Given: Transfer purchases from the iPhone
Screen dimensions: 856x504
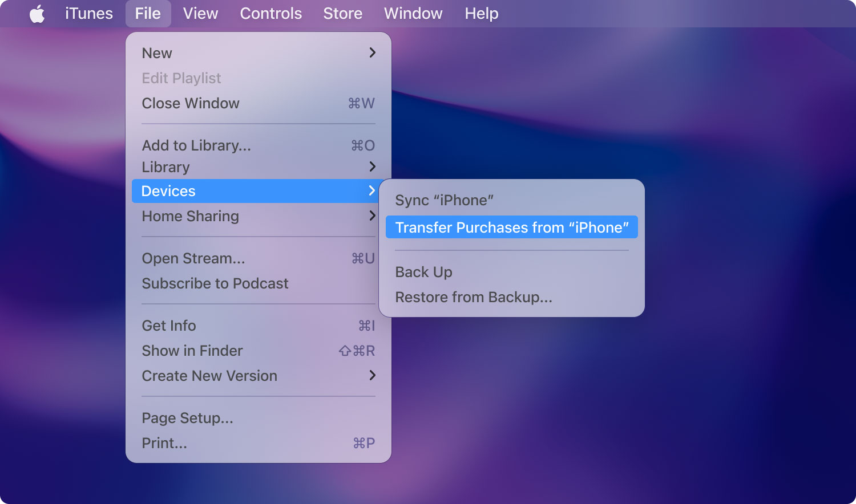Looking at the screenshot, I should tap(511, 227).
